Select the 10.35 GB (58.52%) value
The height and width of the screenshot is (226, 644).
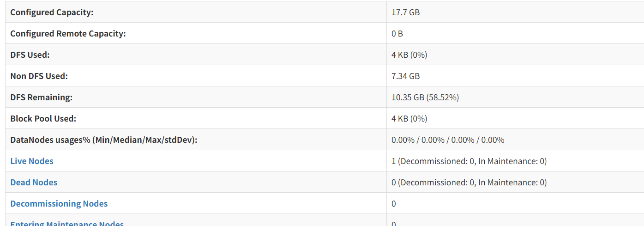pos(425,98)
